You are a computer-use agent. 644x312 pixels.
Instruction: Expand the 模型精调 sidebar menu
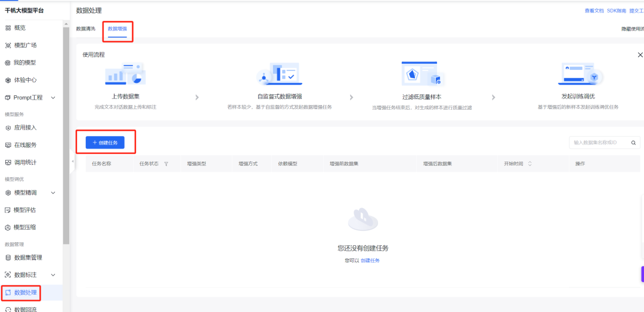pyautogui.click(x=53, y=193)
